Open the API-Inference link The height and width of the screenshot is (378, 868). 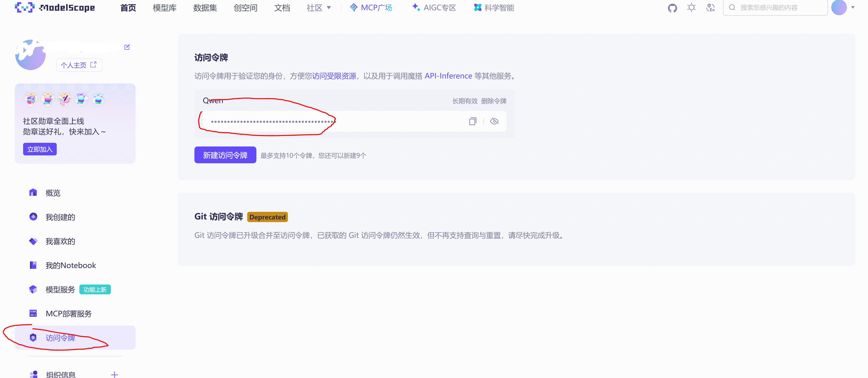point(448,76)
